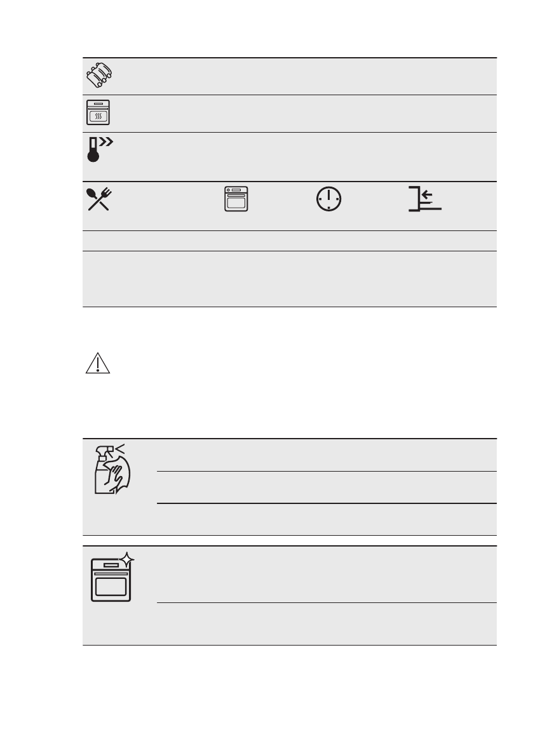533x756 pixels.
Task: Click the white empty row above the warning triangle
Action: coord(290,279)
